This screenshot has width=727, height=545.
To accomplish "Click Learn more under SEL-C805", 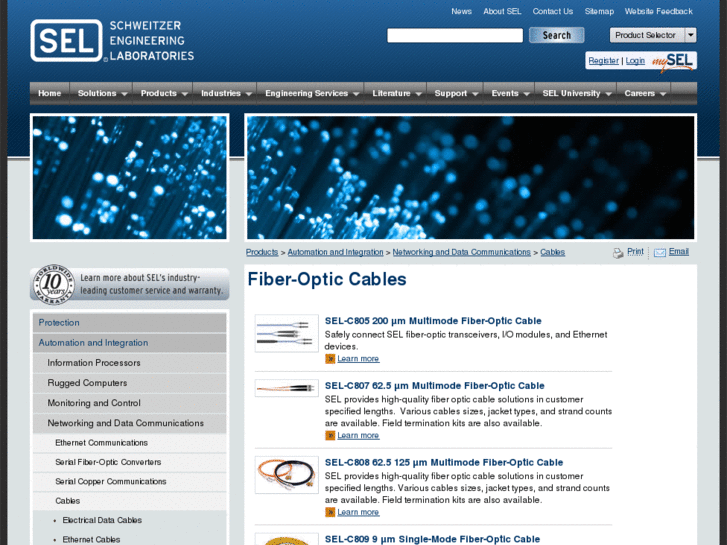I will coord(358,359).
